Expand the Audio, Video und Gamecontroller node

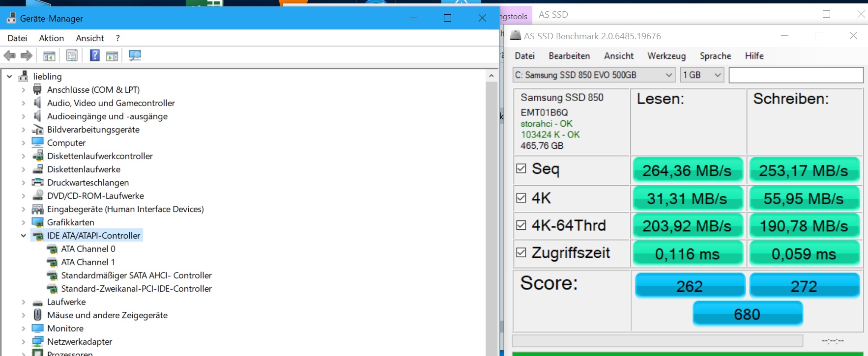24,103
